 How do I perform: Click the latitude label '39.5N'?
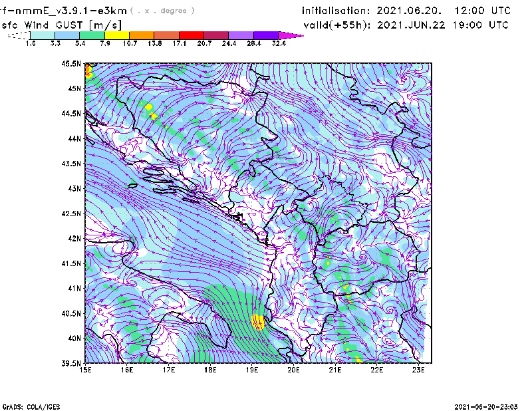71,363
